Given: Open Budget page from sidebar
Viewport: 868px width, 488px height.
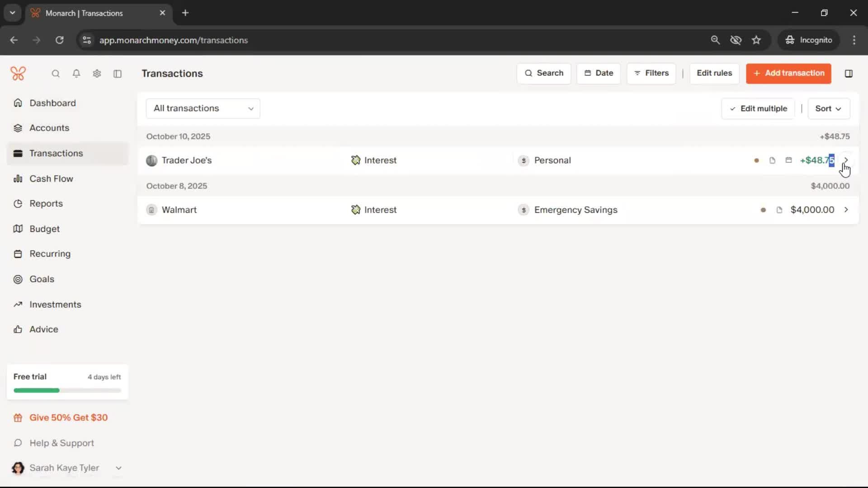Looking at the screenshot, I should [44, 229].
